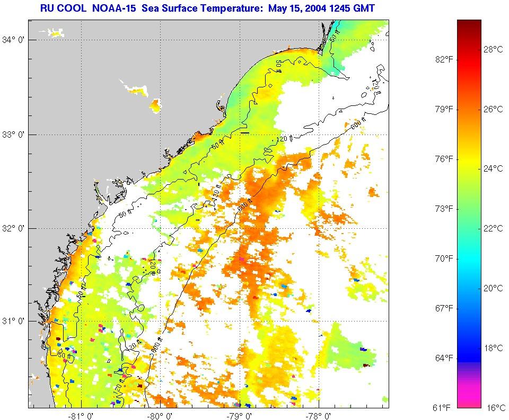Click the 61°F legend label

[442, 408]
